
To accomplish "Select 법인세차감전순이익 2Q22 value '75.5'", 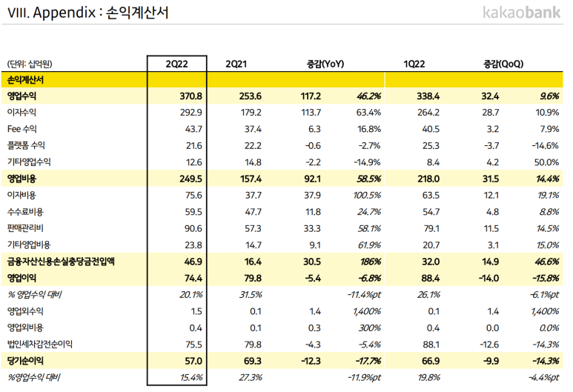I will tap(193, 345).
